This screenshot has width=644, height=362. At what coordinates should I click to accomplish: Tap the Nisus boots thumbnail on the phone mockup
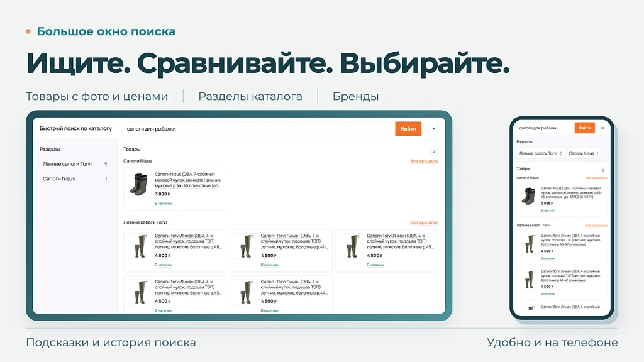click(x=528, y=196)
